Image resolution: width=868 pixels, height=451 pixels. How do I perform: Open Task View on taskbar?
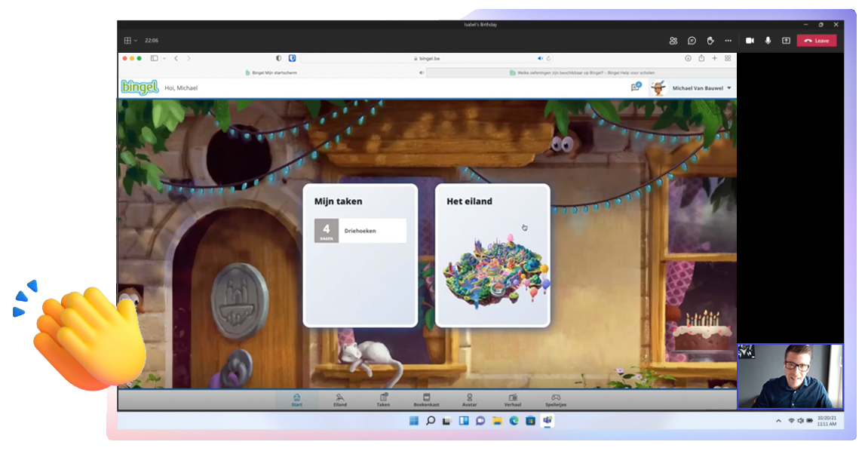446,421
